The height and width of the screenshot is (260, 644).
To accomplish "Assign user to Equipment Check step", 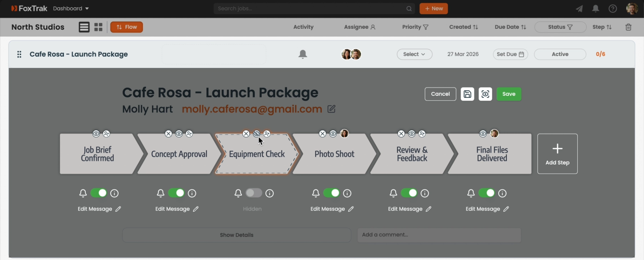I will (267, 134).
